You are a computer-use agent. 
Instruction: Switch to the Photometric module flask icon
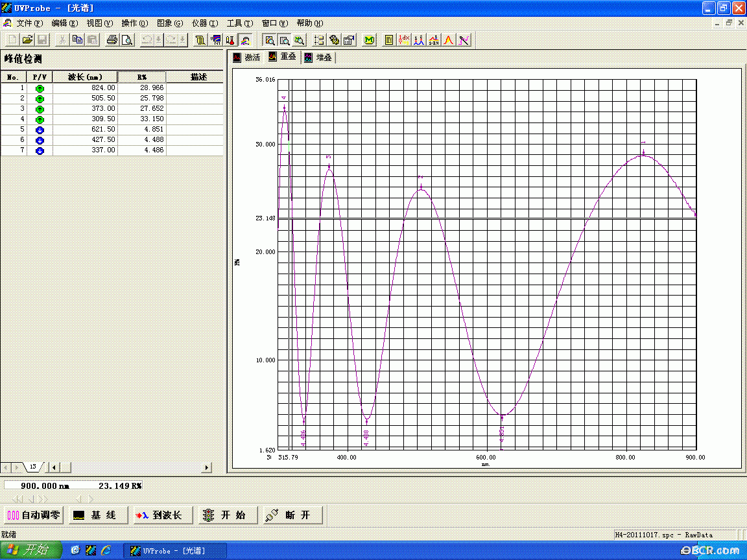[x=231, y=40]
